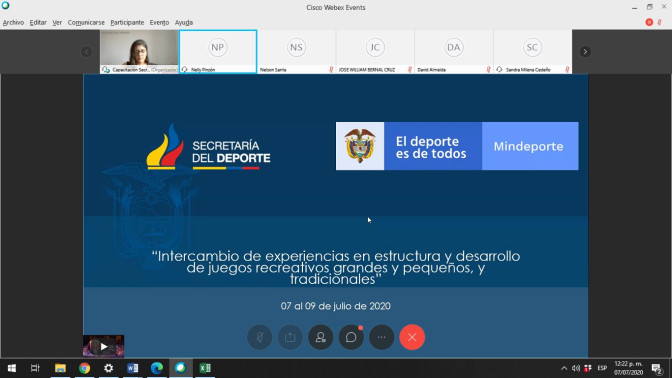Open the Ver menu
Image resolution: width=672 pixels, height=378 pixels.
tap(57, 22)
